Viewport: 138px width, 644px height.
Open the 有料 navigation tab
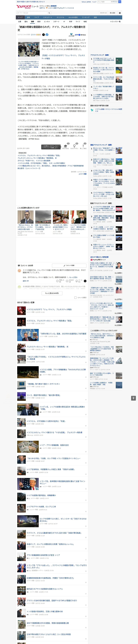[x=95, y=17]
